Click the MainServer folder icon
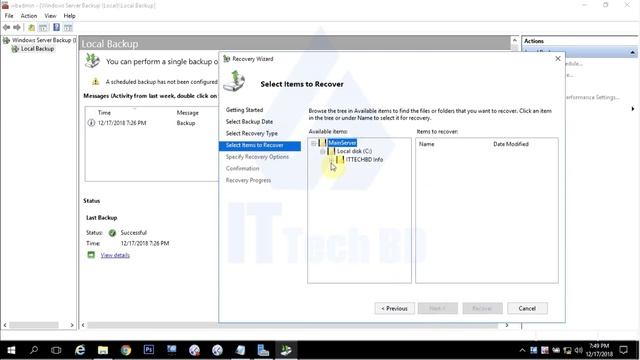 pos(322,142)
